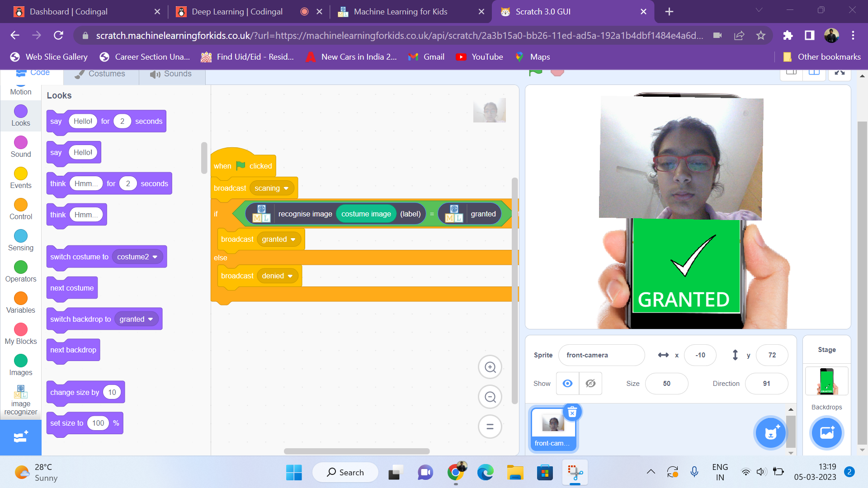868x488 pixels.
Task: Enter full screen stage mode
Action: pyautogui.click(x=840, y=73)
